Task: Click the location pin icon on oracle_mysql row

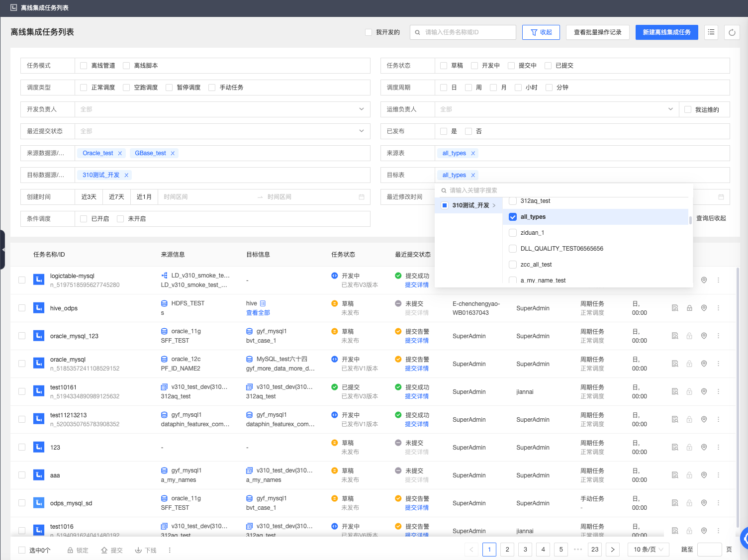Action: 704,364
